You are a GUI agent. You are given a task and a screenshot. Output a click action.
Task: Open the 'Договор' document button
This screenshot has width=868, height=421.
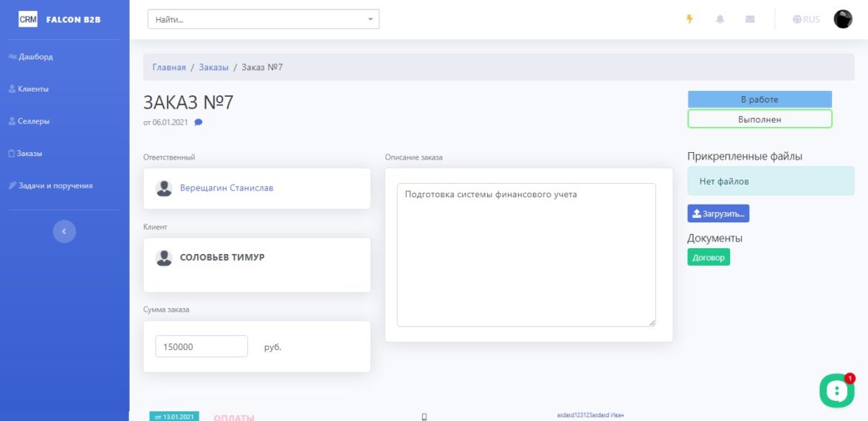click(x=709, y=257)
